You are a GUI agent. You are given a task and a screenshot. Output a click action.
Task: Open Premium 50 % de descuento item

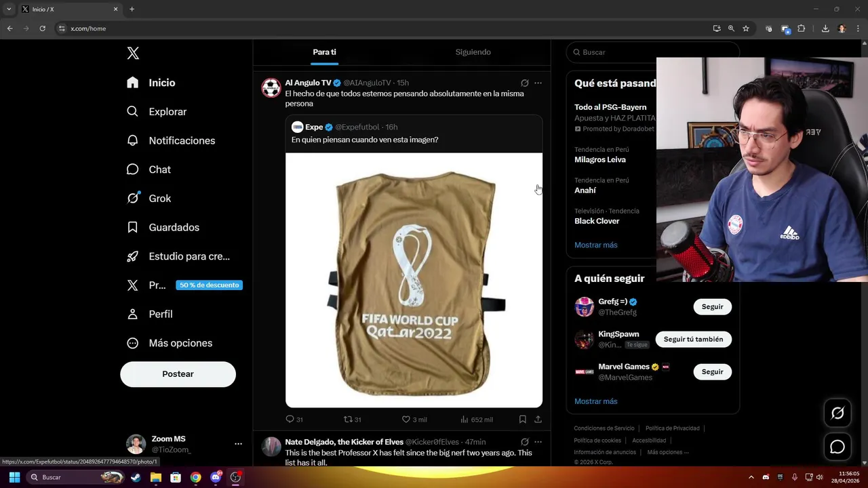click(185, 285)
